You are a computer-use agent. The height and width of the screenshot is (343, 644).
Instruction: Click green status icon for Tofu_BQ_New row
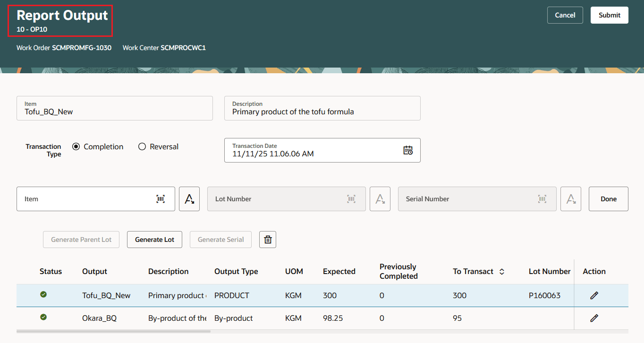[x=43, y=294]
